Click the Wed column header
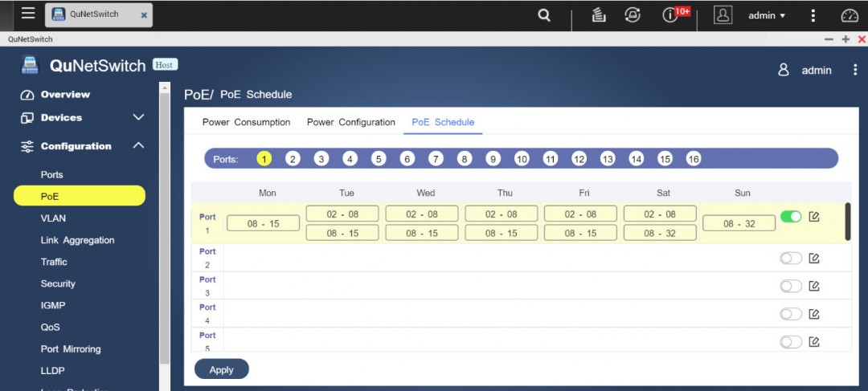 pyautogui.click(x=426, y=193)
